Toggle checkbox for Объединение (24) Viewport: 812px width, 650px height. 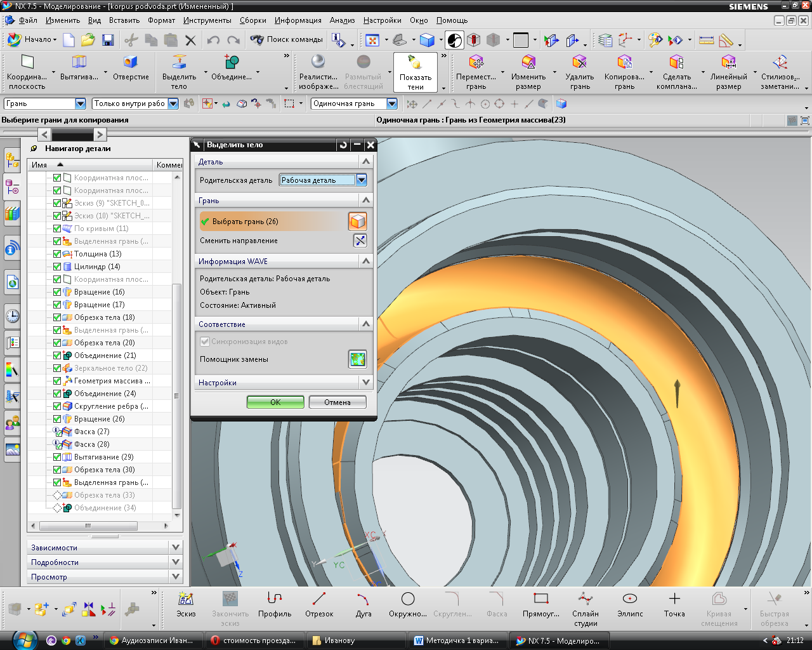57,394
